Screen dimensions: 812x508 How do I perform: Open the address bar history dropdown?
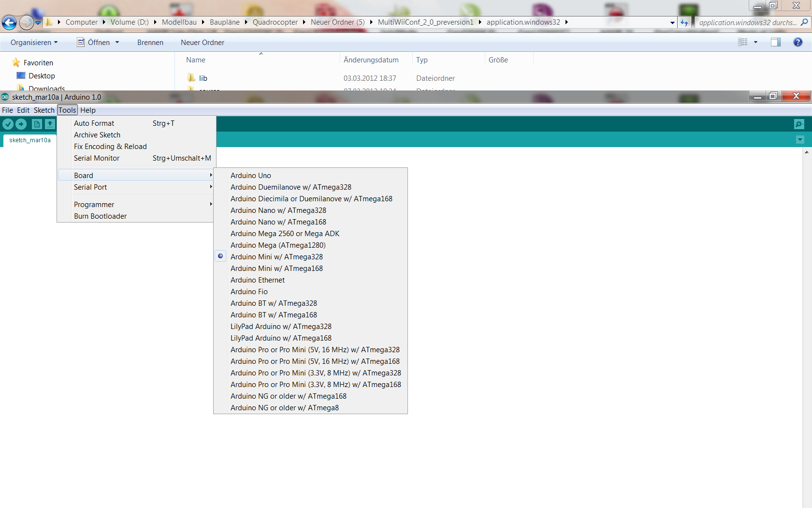point(672,22)
